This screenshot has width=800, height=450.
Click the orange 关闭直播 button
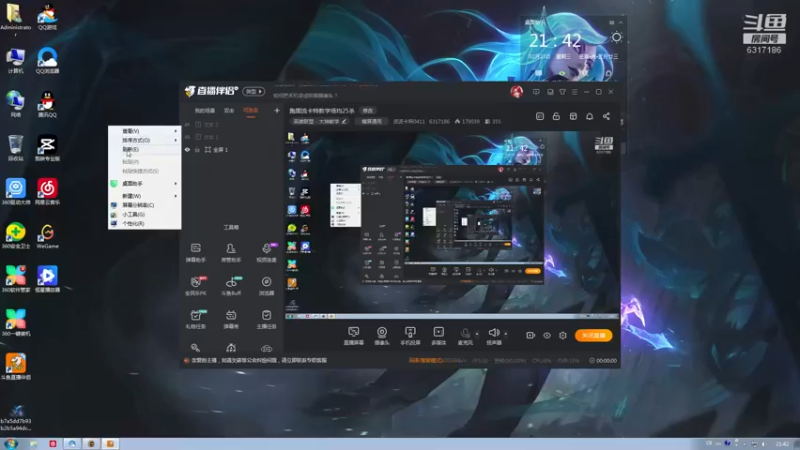pyautogui.click(x=593, y=335)
